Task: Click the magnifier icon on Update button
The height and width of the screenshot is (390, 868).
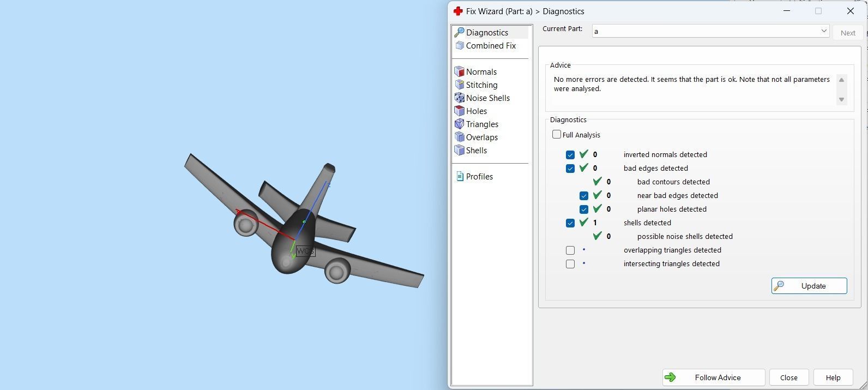Action: tap(779, 286)
